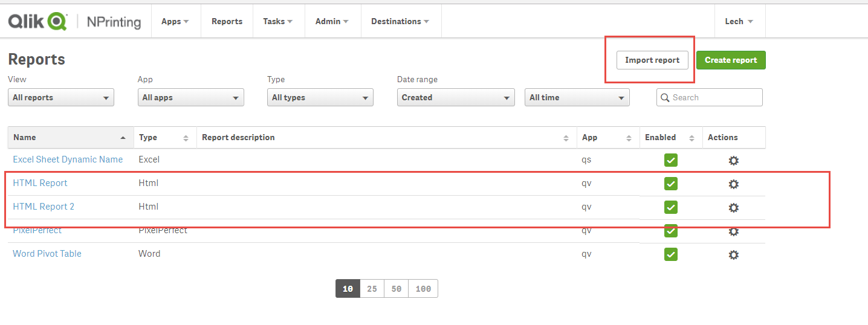The image size is (868, 325).
Task: Open actions gear for HTML Report 2
Action: click(733, 208)
